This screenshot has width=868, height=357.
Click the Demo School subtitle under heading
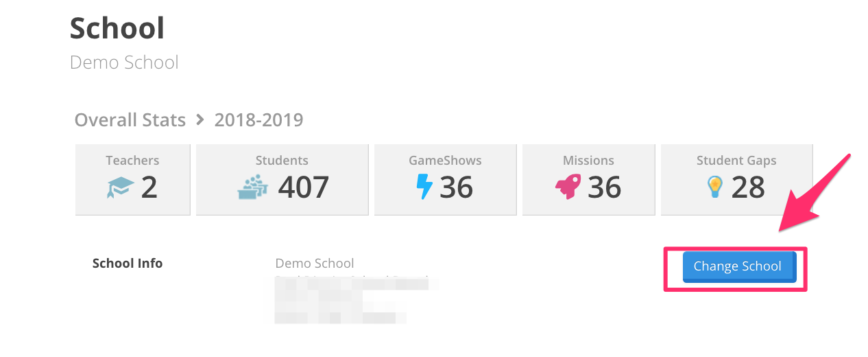(124, 62)
